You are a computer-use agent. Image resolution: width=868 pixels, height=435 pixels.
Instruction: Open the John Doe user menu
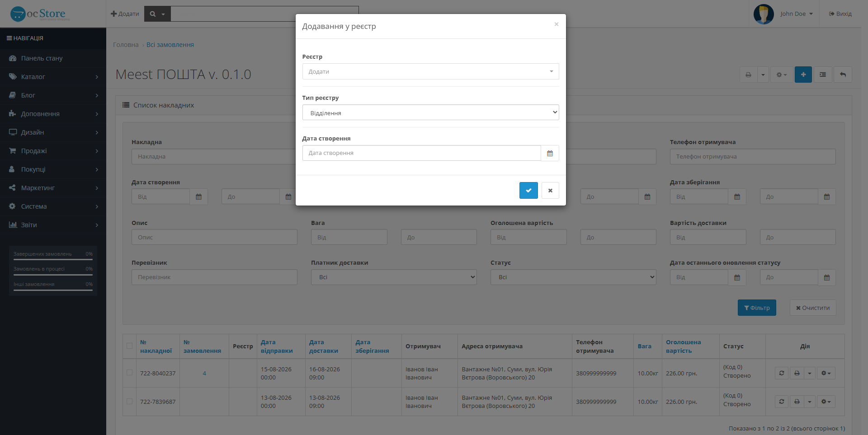(x=797, y=14)
